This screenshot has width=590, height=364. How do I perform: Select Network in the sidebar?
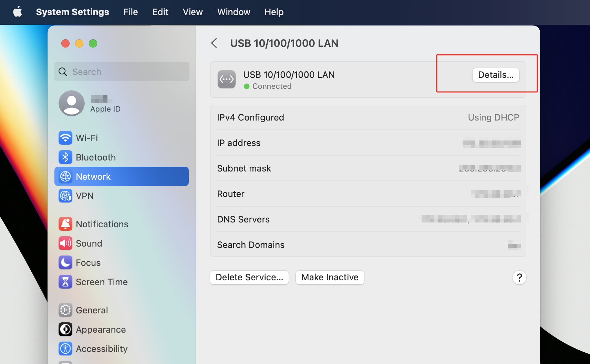[122, 177]
